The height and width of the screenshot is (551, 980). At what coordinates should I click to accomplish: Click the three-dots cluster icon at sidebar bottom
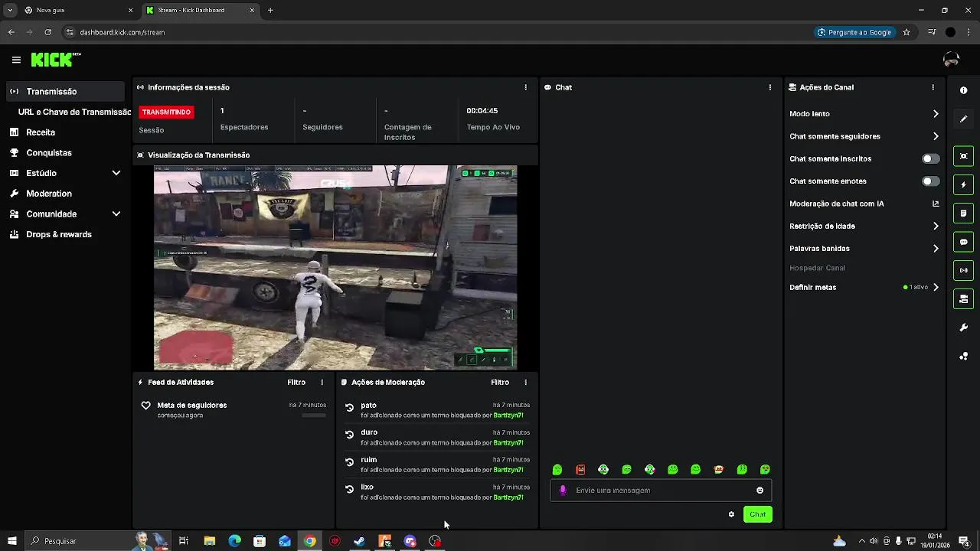point(963,356)
